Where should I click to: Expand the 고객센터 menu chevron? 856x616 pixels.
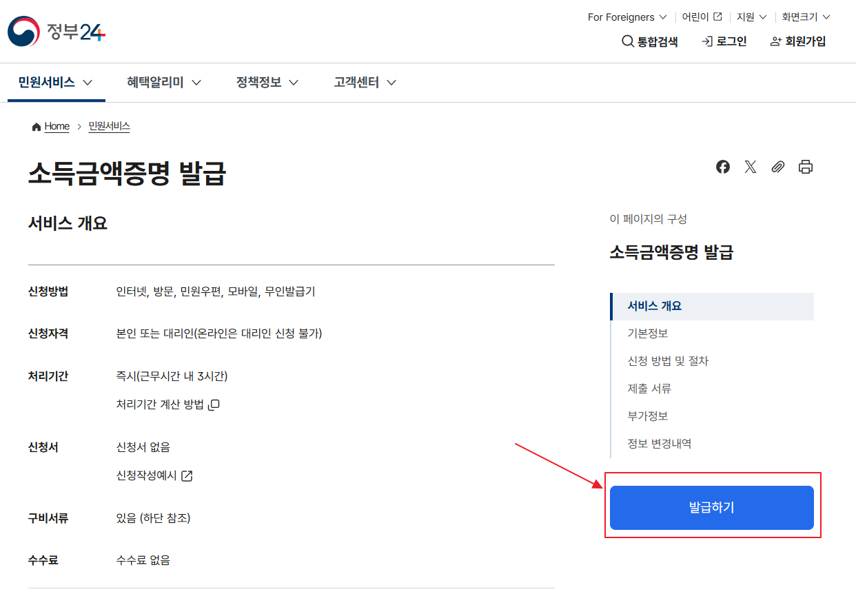click(x=391, y=83)
